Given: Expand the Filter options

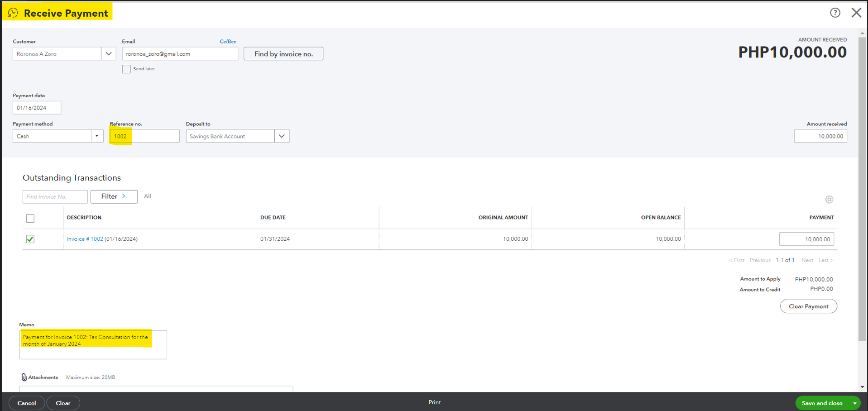Looking at the screenshot, I should 114,196.
